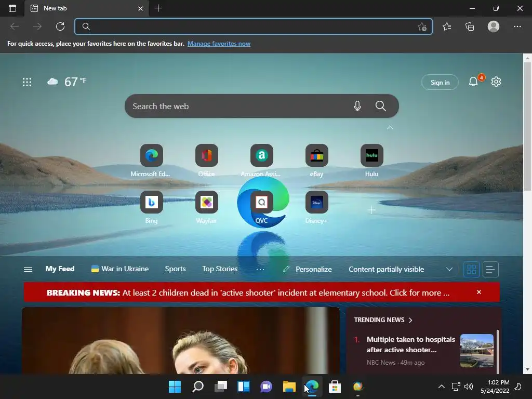Open the Windows Start menu
Screen dimensions: 532x399
click(x=175, y=387)
